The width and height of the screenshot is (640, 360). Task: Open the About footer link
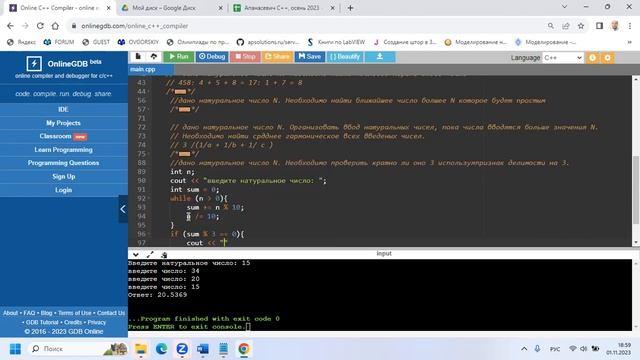(x=11, y=313)
